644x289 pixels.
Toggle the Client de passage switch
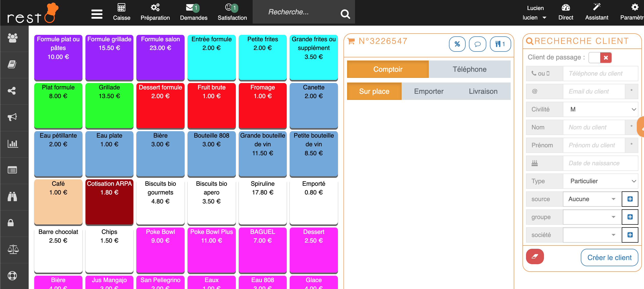(600, 58)
